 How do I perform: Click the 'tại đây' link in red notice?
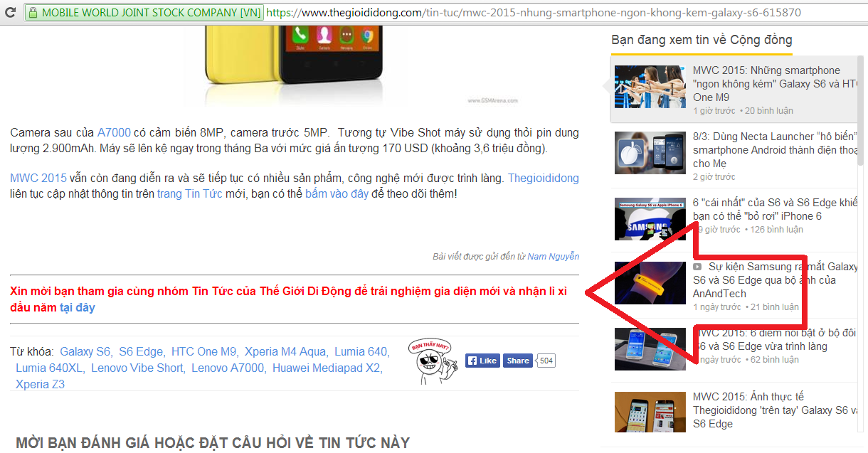point(77,307)
